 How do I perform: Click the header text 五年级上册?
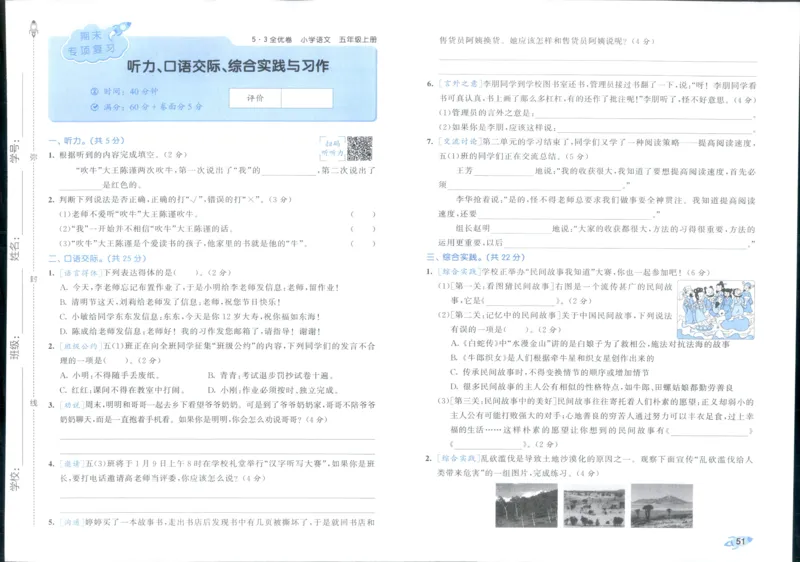(357, 39)
